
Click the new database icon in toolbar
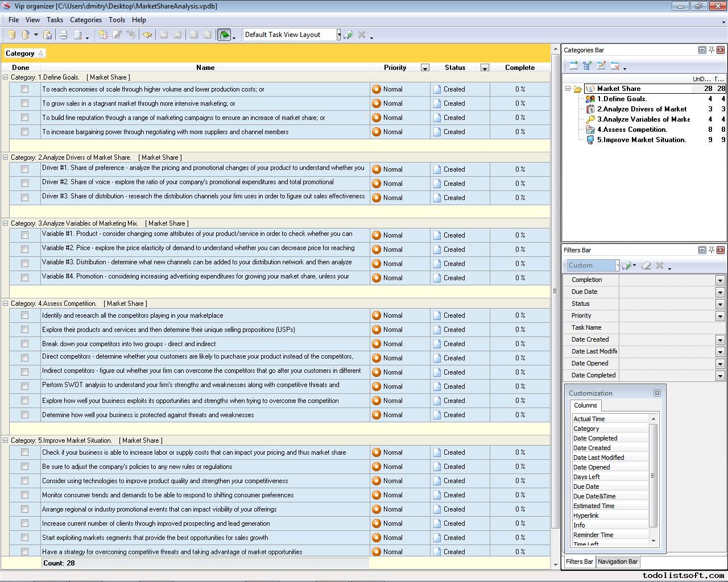click(11, 35)
